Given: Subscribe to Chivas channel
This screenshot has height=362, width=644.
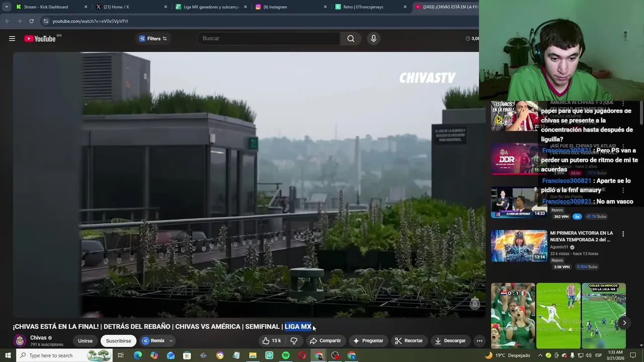Looking at the screenshot, I should [x=118, y=341].
